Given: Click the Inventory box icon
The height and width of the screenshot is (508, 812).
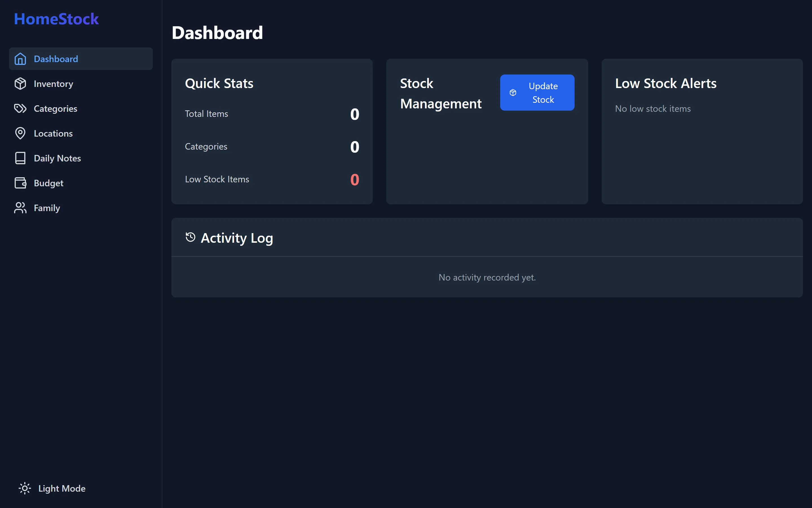Looking at the screenshot, I should click(x=20, y=84).
